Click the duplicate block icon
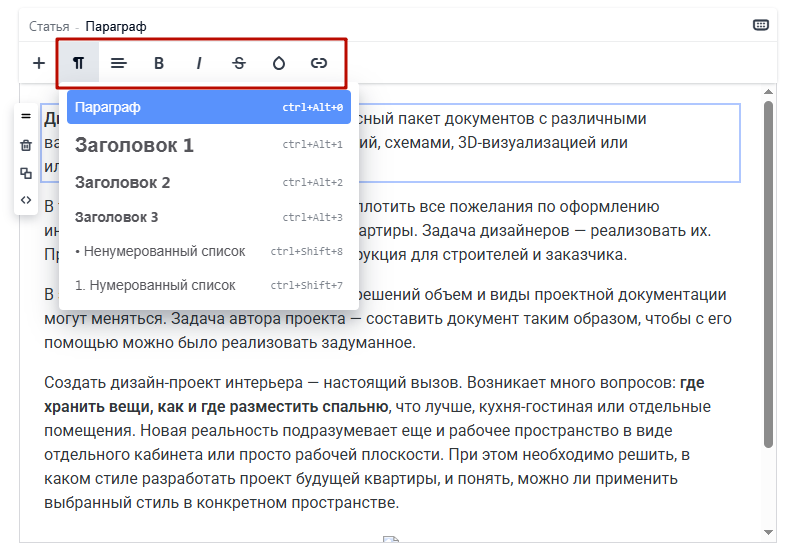789x558 pixels. pyautogui.click(x=26, y=172)
